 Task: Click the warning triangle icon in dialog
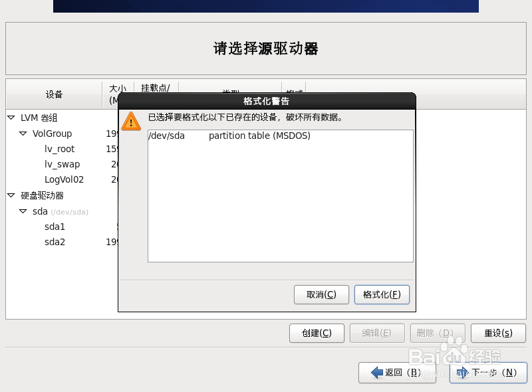[131, 121]
